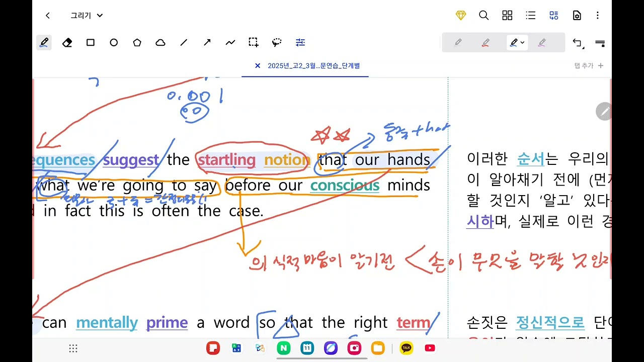Open the outline list icon
Image resolution: width=644 pixels, height=362 pixels.
click(x=531, y=16)
